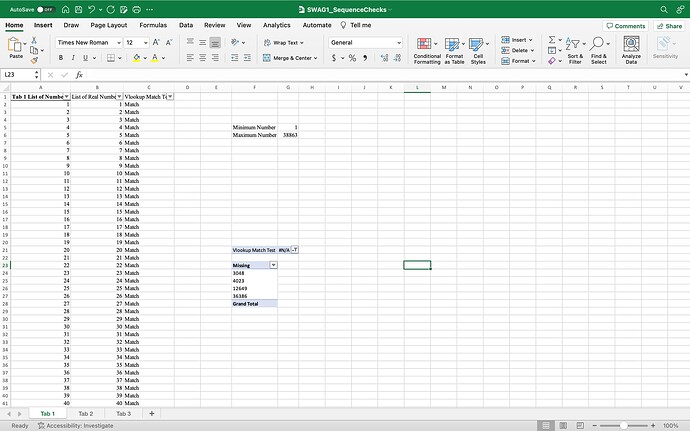Viewport: 690px width, 431px height.
Task: Decrease the indent level
Action: 235,58
